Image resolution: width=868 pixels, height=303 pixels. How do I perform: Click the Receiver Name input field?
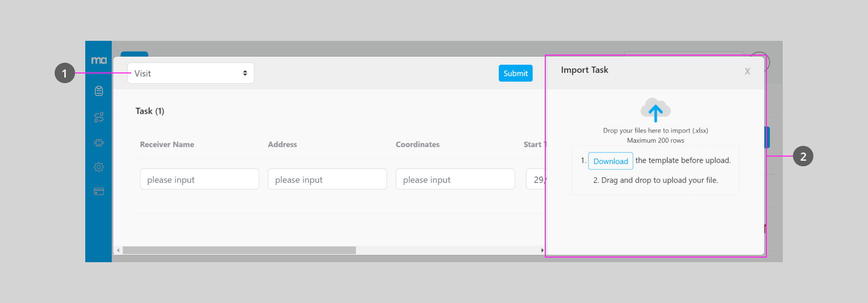pos(199,180)
